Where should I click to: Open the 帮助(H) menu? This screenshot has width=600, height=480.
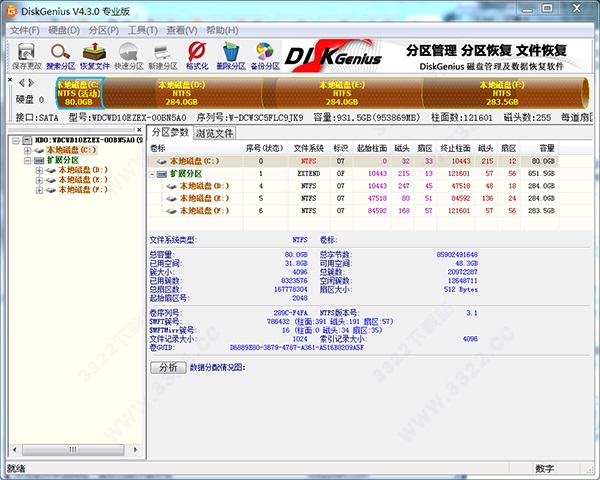pos(222,30)
